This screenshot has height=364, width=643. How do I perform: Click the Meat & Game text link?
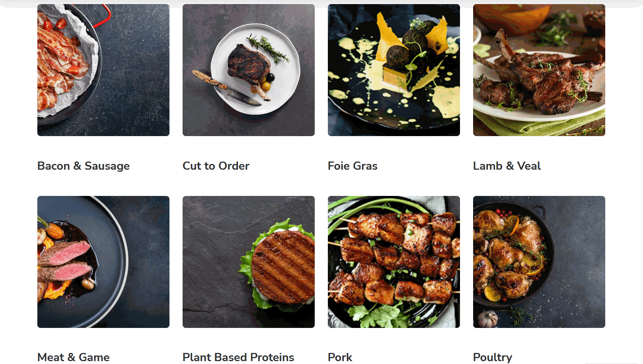(73, 357)
